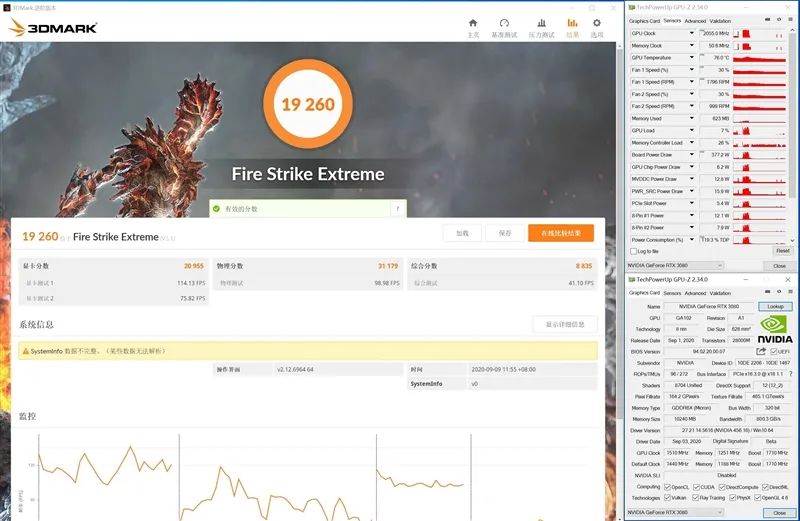Open the GPU Clock sensor dropdown arrow
The width and height of the screenshot is (800, 521).
(692, 33)
